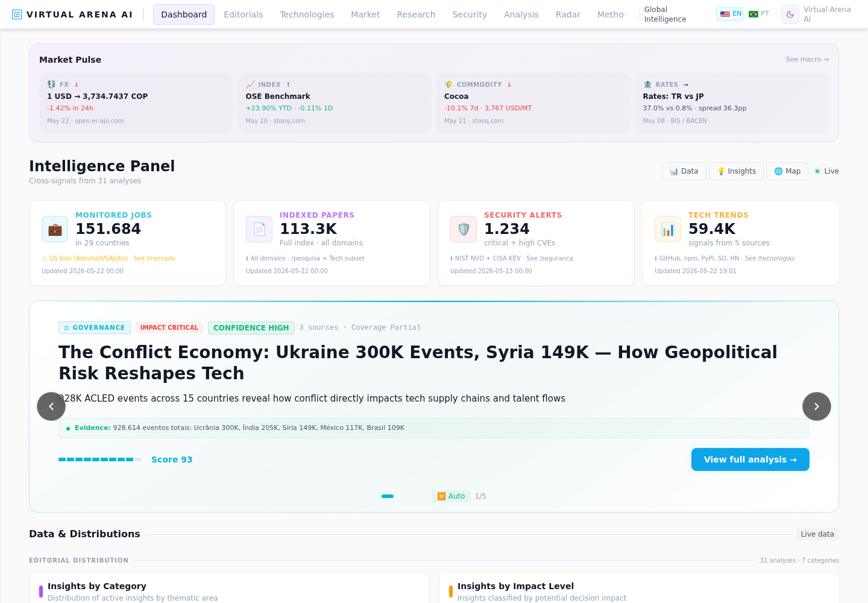Click the Security Alerts shield icon
Screen dimensions: 868x603
pos(464,229)
